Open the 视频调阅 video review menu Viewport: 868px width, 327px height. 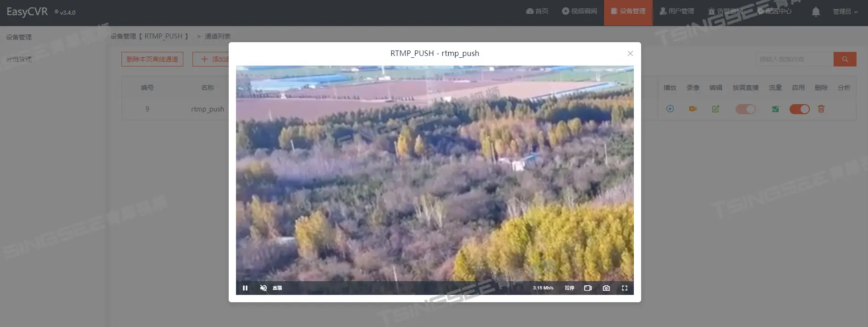pos(579,11)
